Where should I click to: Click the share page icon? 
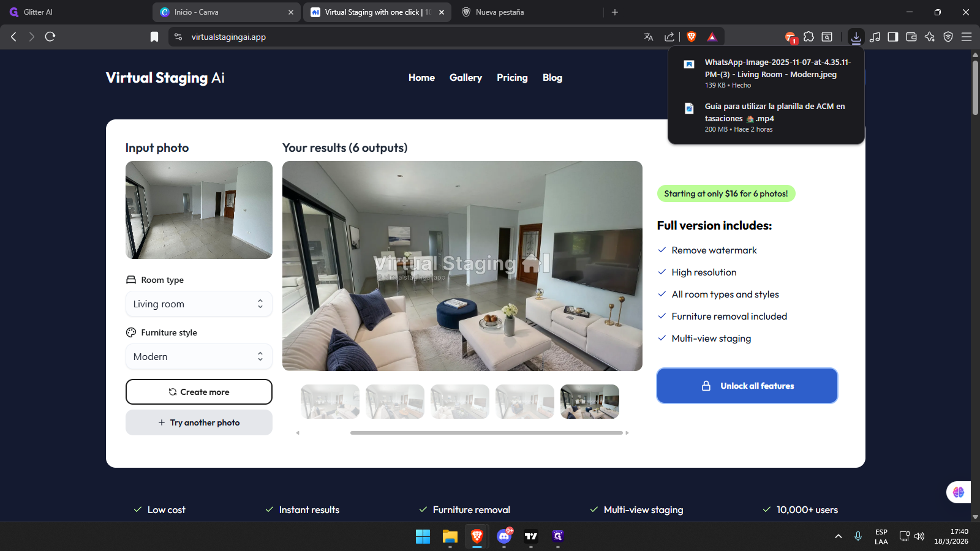click(669, 37)
